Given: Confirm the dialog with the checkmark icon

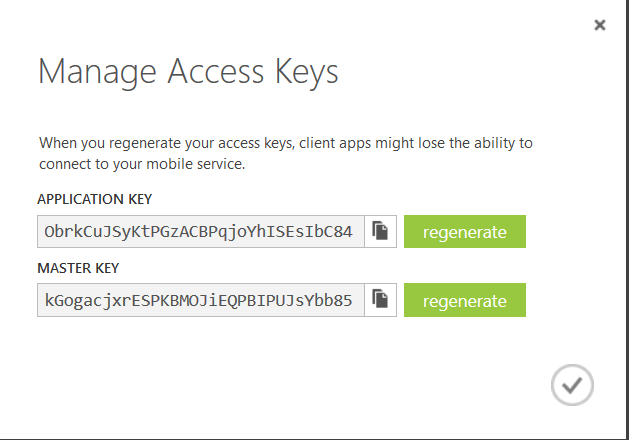Looking at the screenshot, I should [x=572, y=384].
